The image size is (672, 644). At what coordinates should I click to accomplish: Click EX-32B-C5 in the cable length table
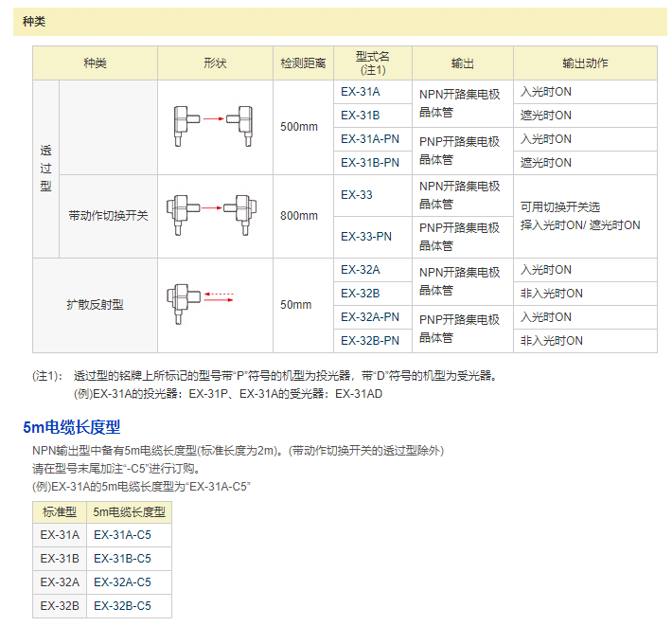pyautogui.click(x=122, y=605)
